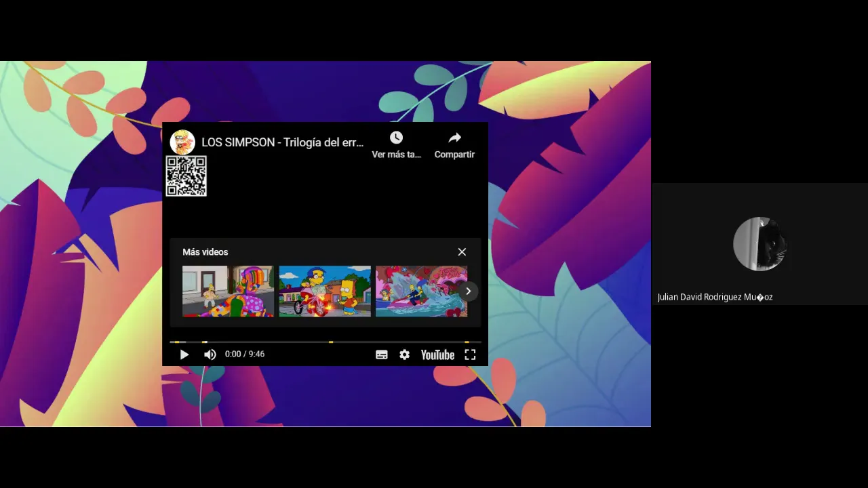Open video on YouTube logo

coord(437,354)
